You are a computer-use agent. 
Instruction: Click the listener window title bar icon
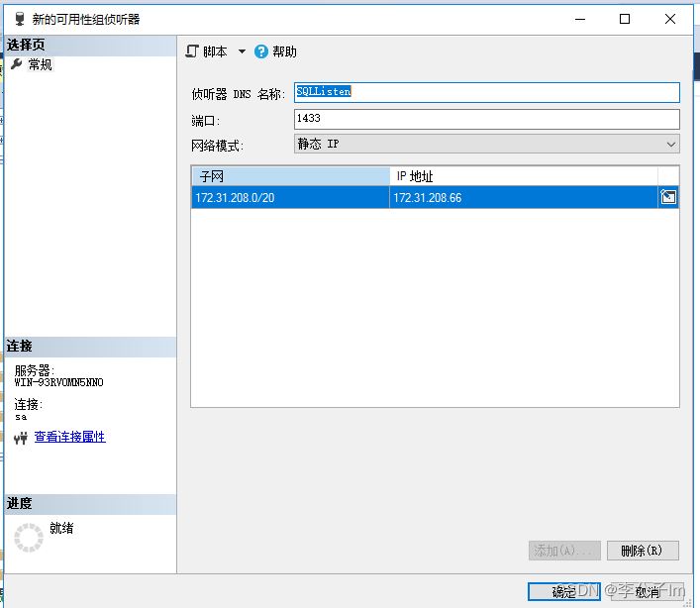(19, 19)
